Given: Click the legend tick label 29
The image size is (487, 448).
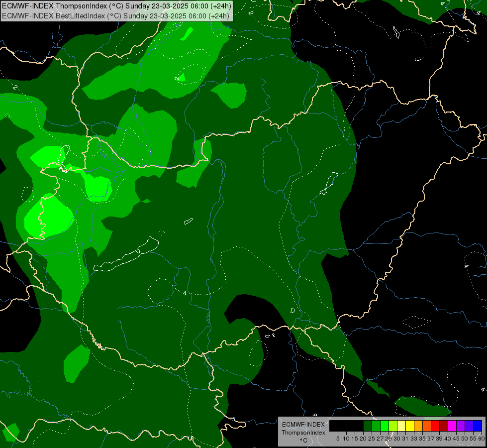Looking at the screenshot, I should (388, 439).
